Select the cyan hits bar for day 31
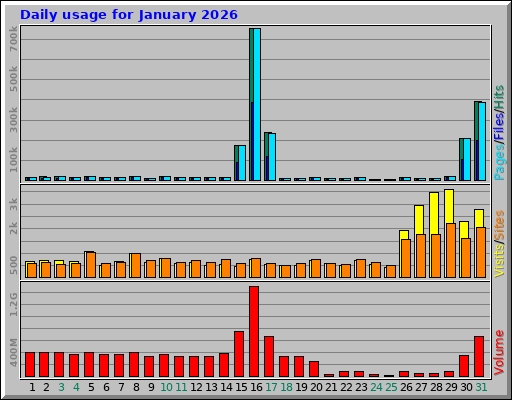512x400 pixels. (x=482, y=141)
